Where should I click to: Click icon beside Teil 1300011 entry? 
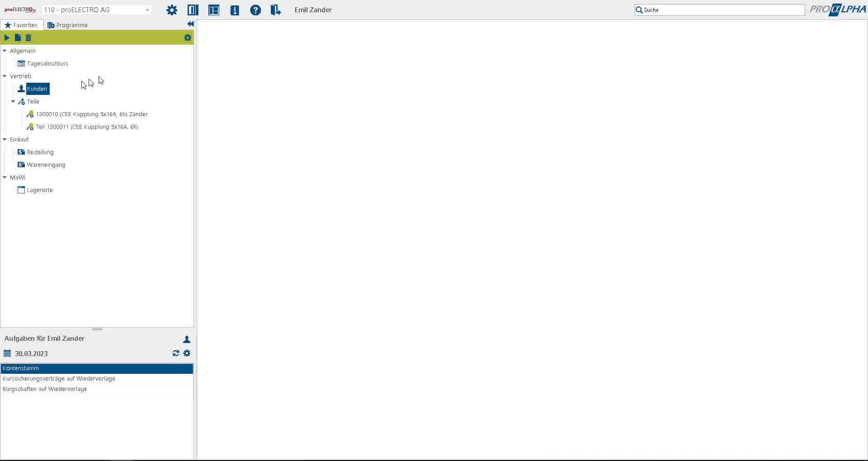pyautogui.click(x=30, y=127)
